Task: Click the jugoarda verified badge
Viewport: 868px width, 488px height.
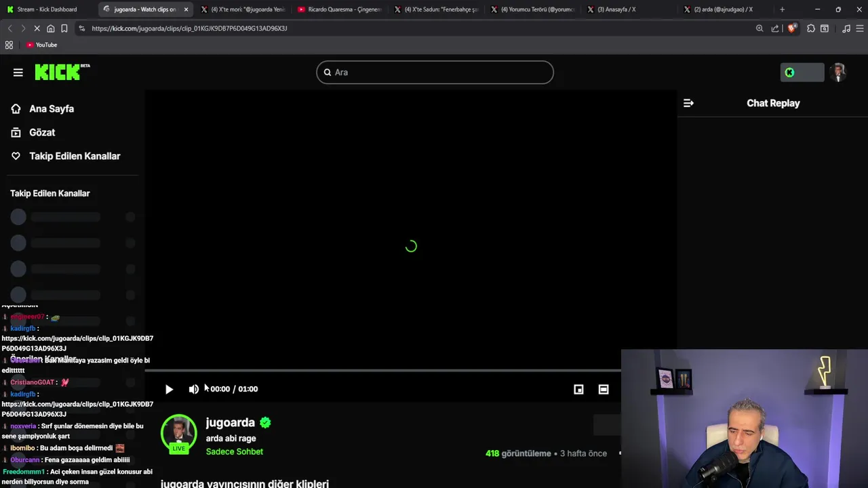Action: point(265,422)
